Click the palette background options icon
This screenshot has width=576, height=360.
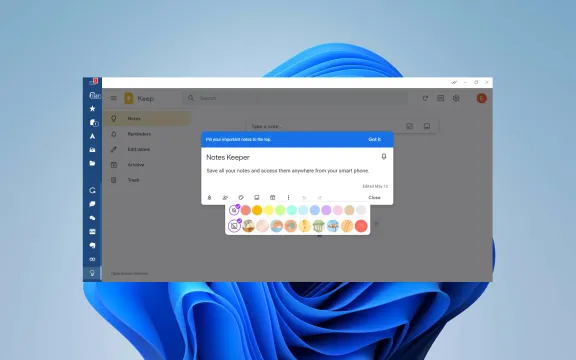(241, 198)
